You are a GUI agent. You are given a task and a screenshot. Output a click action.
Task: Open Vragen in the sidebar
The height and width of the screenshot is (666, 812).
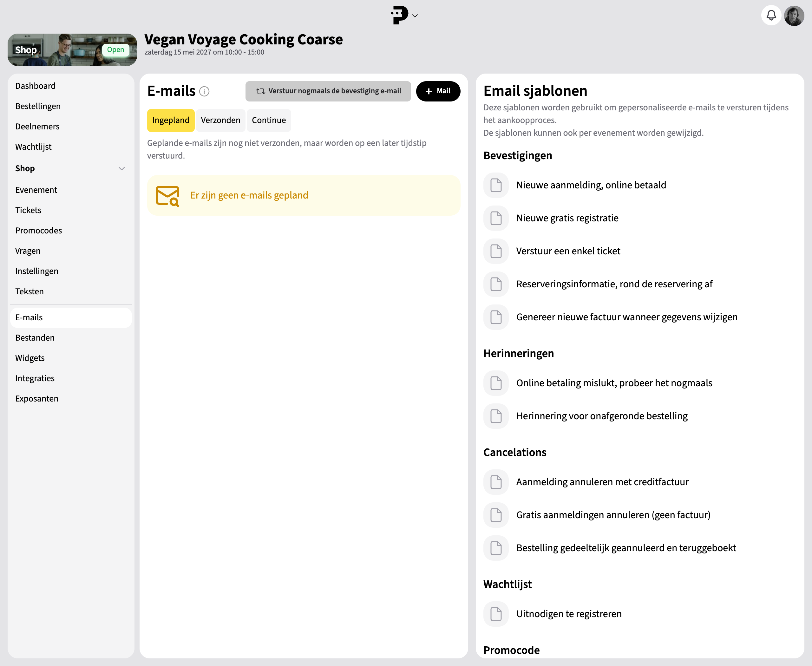71,251
